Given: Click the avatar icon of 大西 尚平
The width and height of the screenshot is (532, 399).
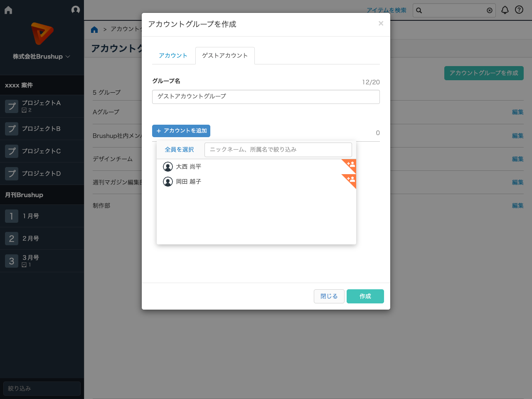Looking at the screenshot, I should (x=168, y=167).
